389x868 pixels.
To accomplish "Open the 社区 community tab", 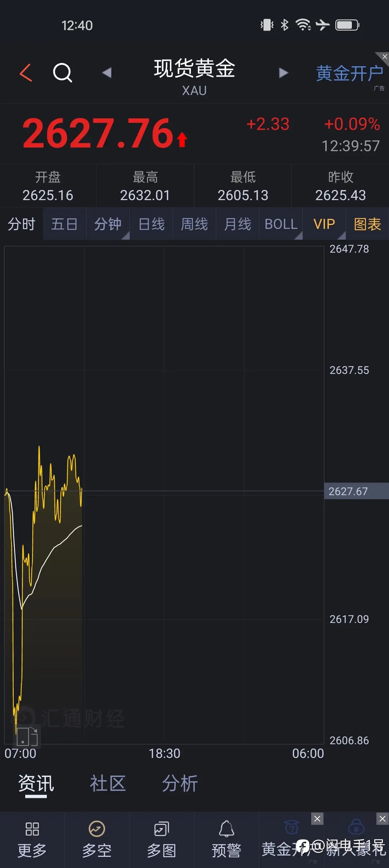I will (x=108, y=783).
